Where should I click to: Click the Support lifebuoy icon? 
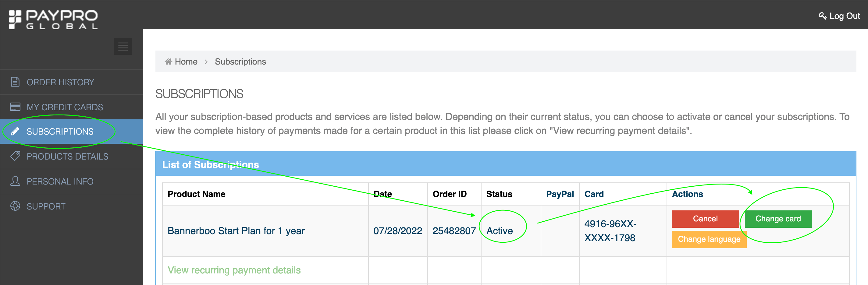15,206
